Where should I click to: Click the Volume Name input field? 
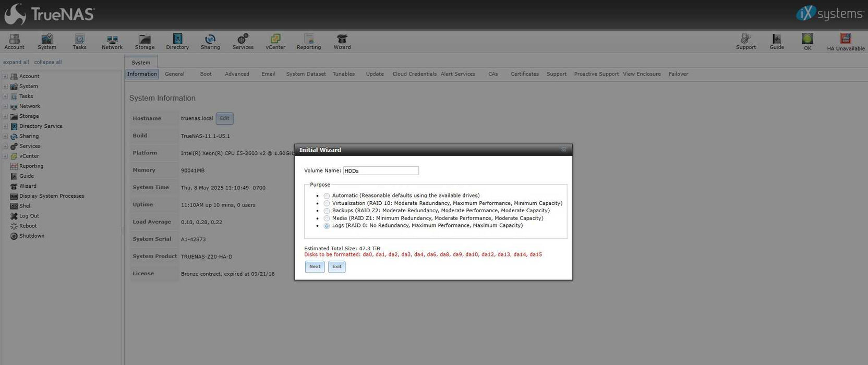pyautogui.click(x=381, y=171)
